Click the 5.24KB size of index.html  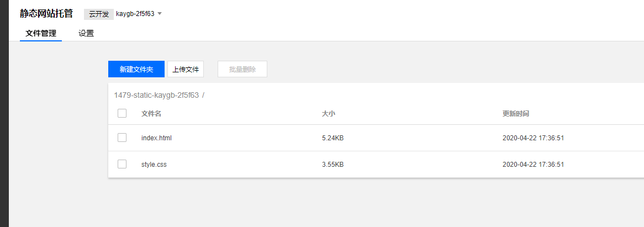[x=332, y=138]
